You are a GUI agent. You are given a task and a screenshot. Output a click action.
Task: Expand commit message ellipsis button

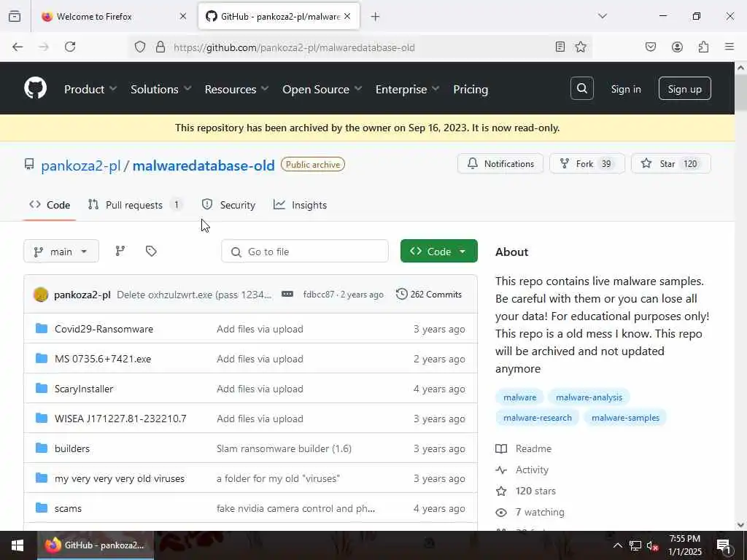click(x=287, y=295)
